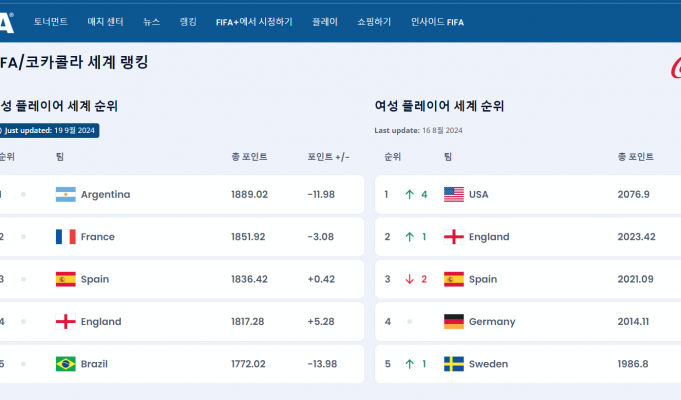Click the women's Spain team name
Image resolution: width=681 pixels, height=400 pixels.
485,279
